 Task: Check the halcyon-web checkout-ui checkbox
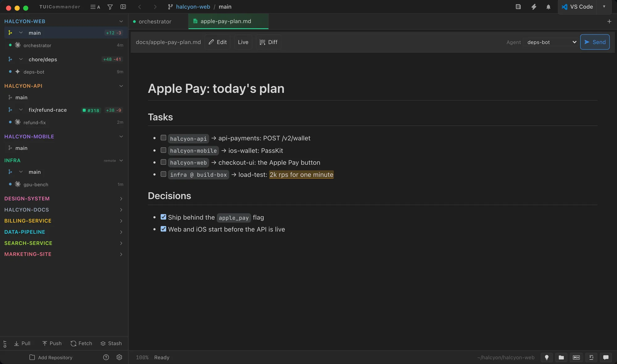pyautogui.click(x=164, y=162)
